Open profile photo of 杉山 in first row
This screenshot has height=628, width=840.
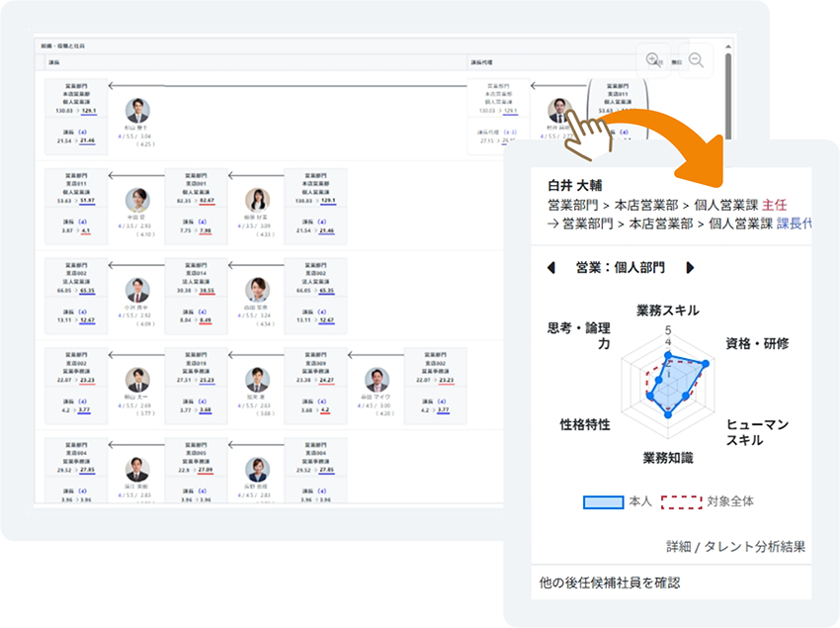coord(137,111)
